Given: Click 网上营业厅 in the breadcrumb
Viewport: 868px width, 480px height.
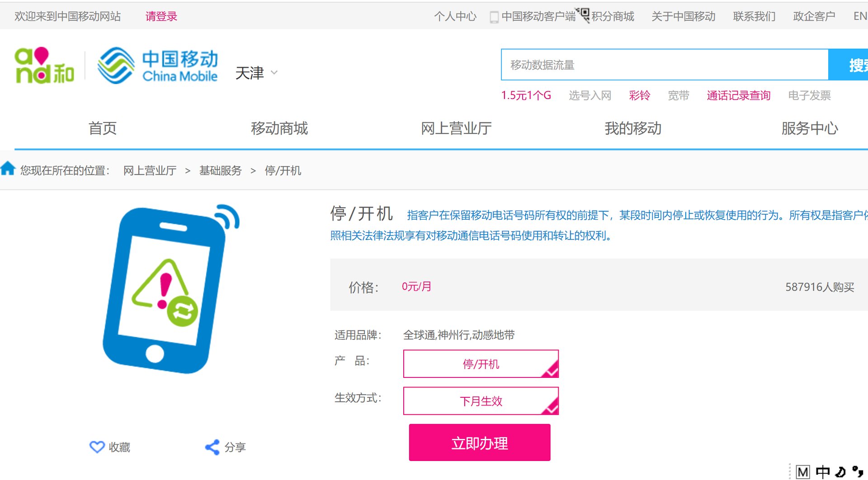Looking at the screenshot, I should (150, 170).
